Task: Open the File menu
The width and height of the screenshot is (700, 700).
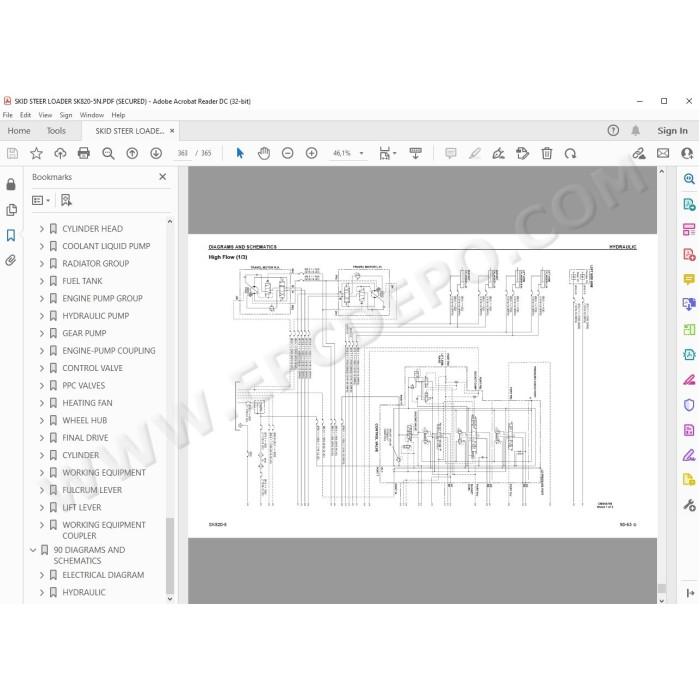Action: [x=8, y=115]
